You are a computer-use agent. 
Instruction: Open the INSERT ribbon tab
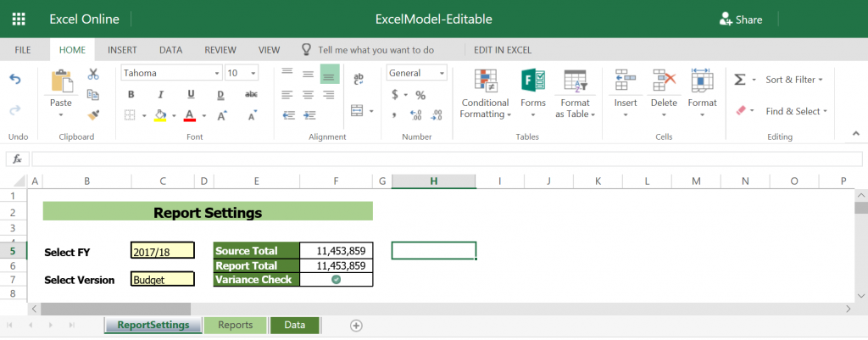122,50
